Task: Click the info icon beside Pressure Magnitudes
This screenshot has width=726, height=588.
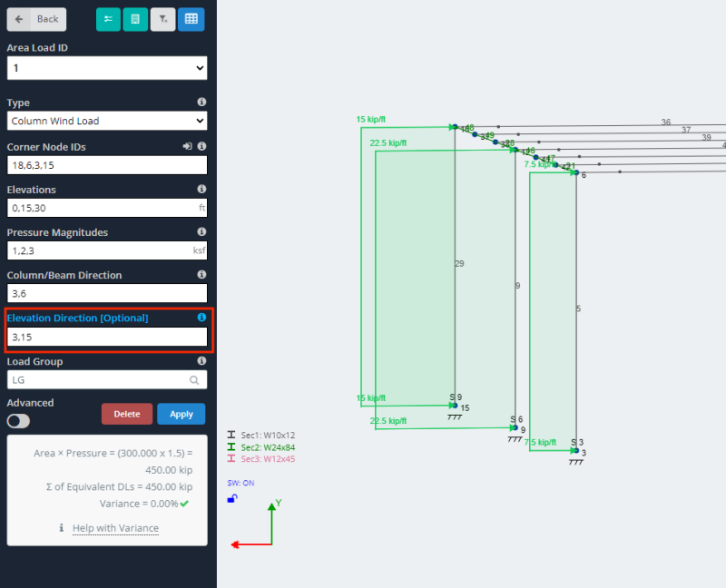Action: click(201, 232)
